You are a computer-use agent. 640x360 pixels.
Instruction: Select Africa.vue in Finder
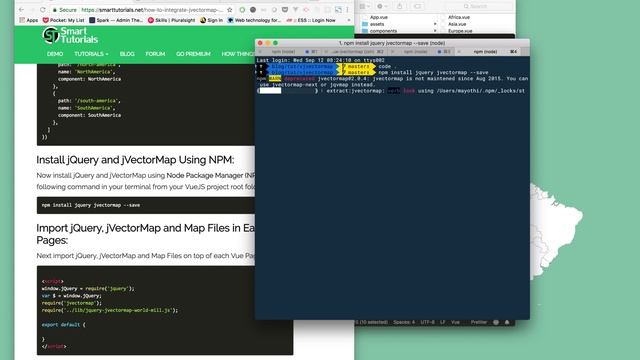pos(459,17)
